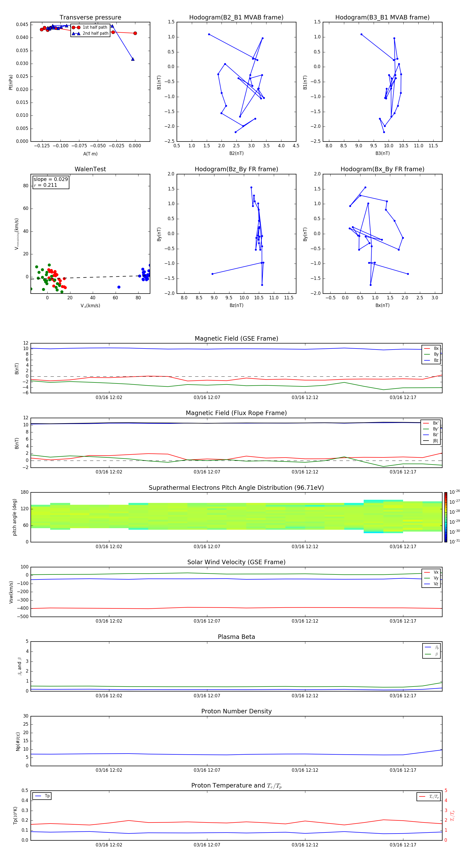The width and height of the screenshot is (473, 868).
Task: Click the 'Hodogram(Bz_By FR frame)' title
Action: point(236,169)
